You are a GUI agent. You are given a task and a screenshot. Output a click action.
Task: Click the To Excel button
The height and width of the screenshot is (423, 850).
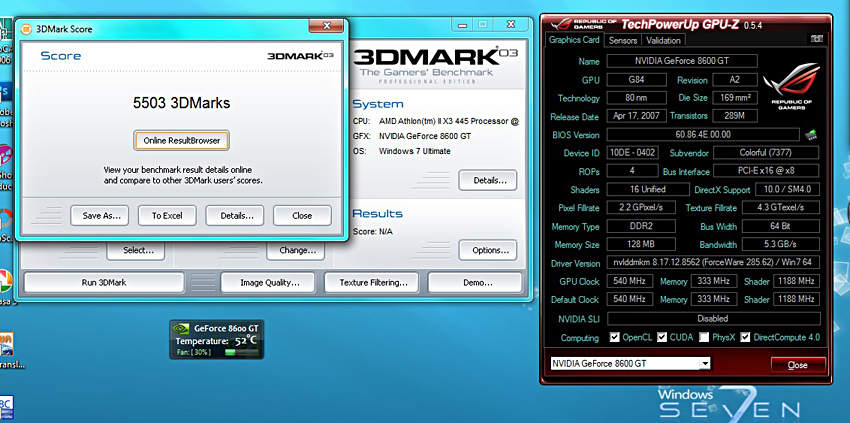tap(167, 215)
